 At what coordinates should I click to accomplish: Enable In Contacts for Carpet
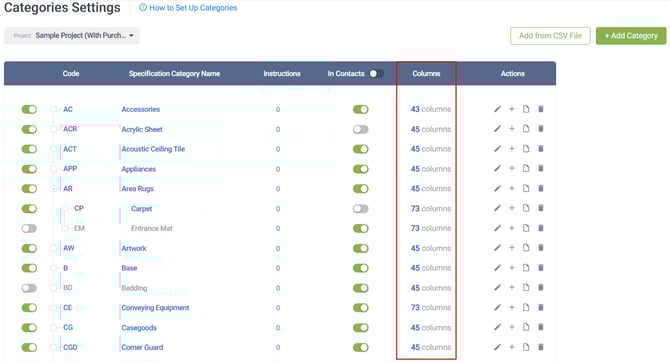(361, 209)
